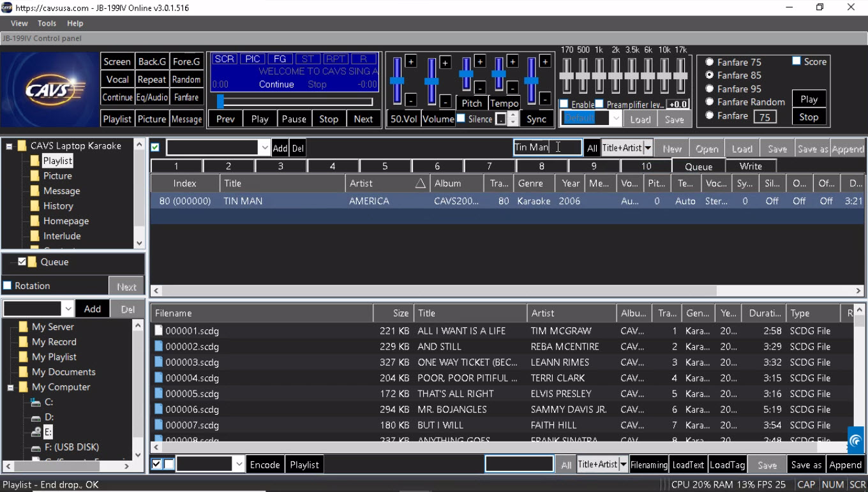Image resolution: width=868 pixels, height=492 pixels.
Task: Tick the equalizer Enable checkbox
Action: (564, 104)
